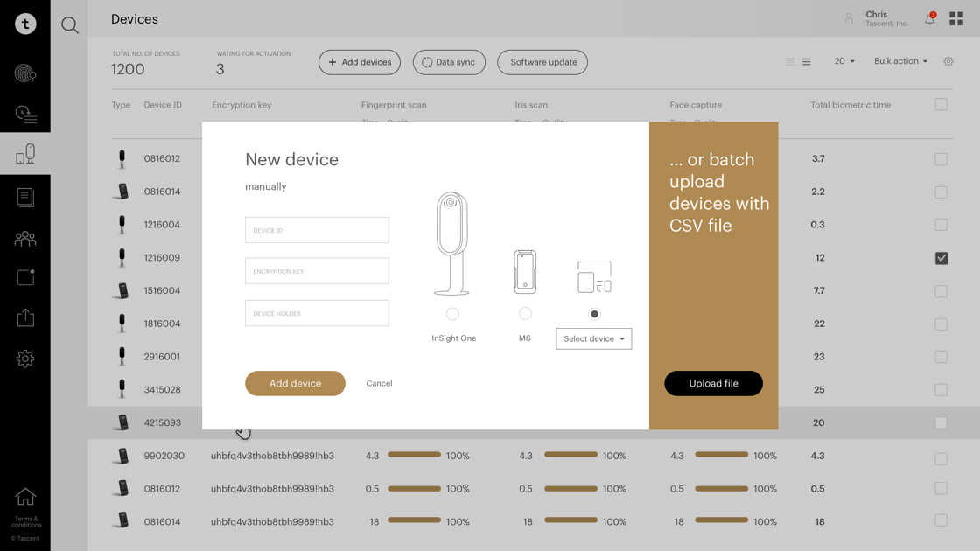Image resolution: width=980 pixels, height=551 pixels.
Task: Expand the Select device dropdown
Action: point(593,338)
